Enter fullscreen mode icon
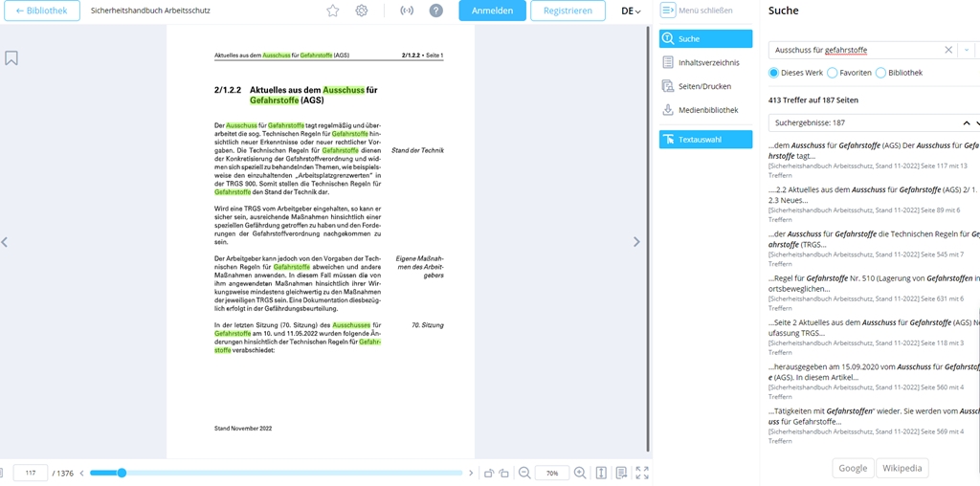The height and width of the screenshot is (486, 980). 642,473
